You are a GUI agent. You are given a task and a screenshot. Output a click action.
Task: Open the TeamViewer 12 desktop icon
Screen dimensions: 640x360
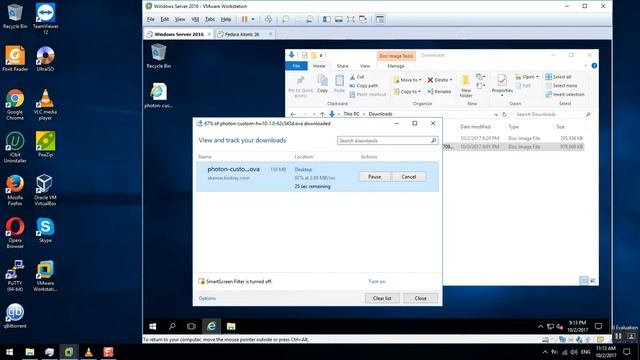pos(45,18)
